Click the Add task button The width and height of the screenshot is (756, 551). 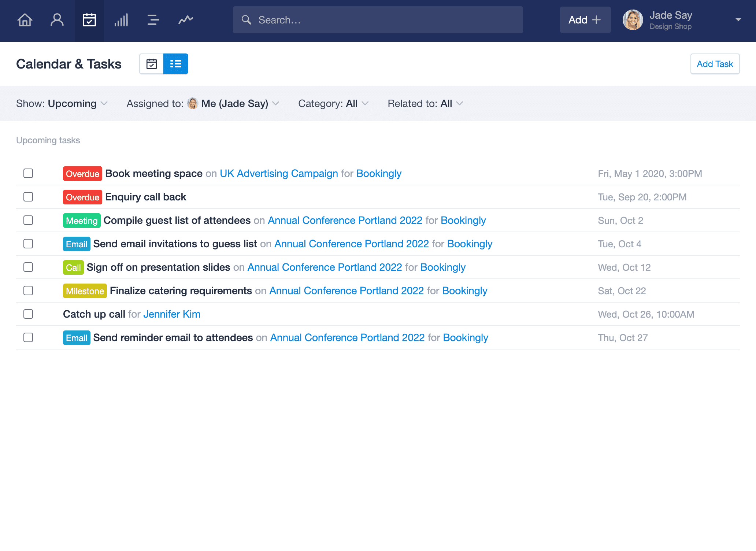click(715, 64)
